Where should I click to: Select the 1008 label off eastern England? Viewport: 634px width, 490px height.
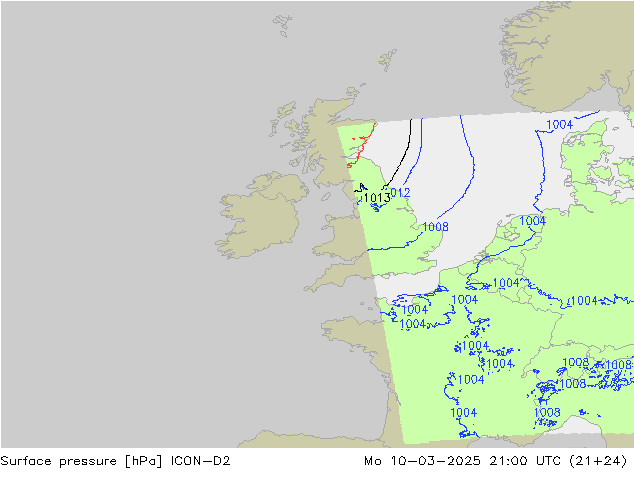click(x=435, y=226)
